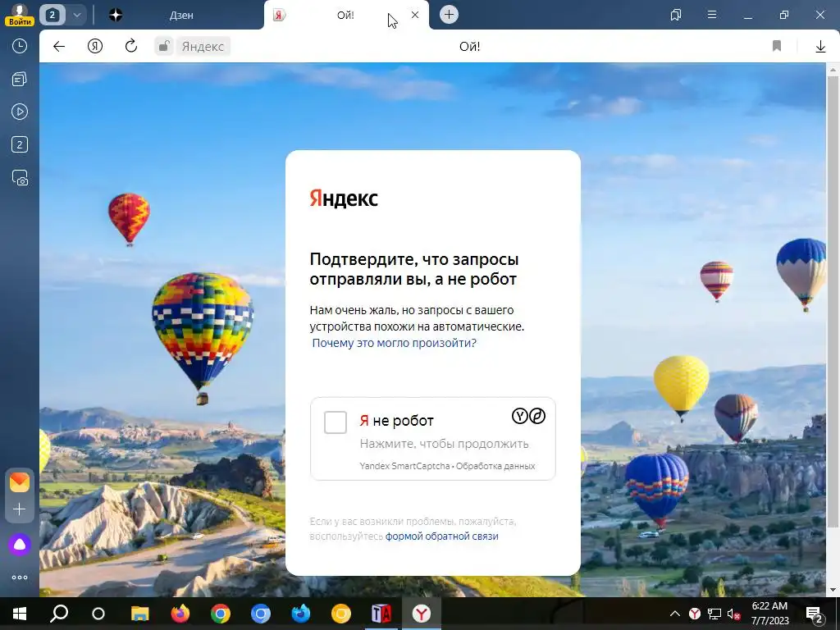840x630 pixels.
Task: Click the Яндекс address bar field
Action: (x=203, y=47)
